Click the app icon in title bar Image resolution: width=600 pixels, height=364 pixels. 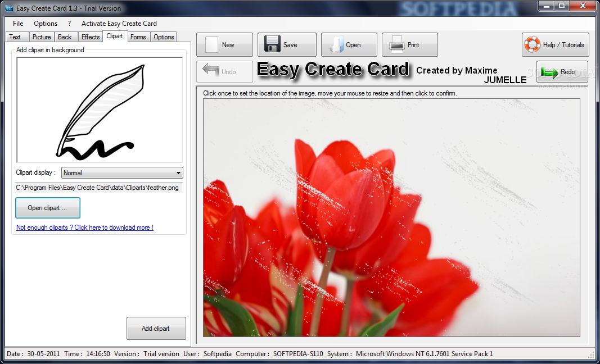pyautogui.click(x=9, y=8)
